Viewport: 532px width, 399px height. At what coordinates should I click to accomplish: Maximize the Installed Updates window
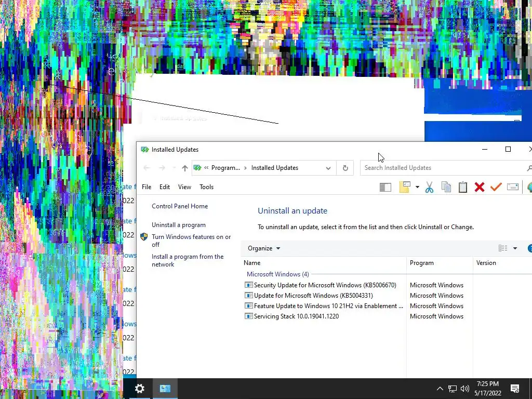508,149
